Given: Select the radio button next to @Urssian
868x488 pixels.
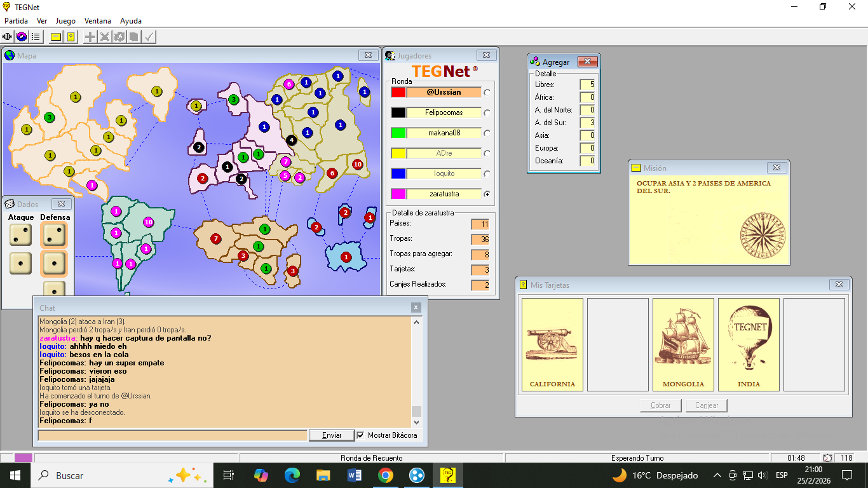Looking at the screenshot, I should [x=487, y=92].
